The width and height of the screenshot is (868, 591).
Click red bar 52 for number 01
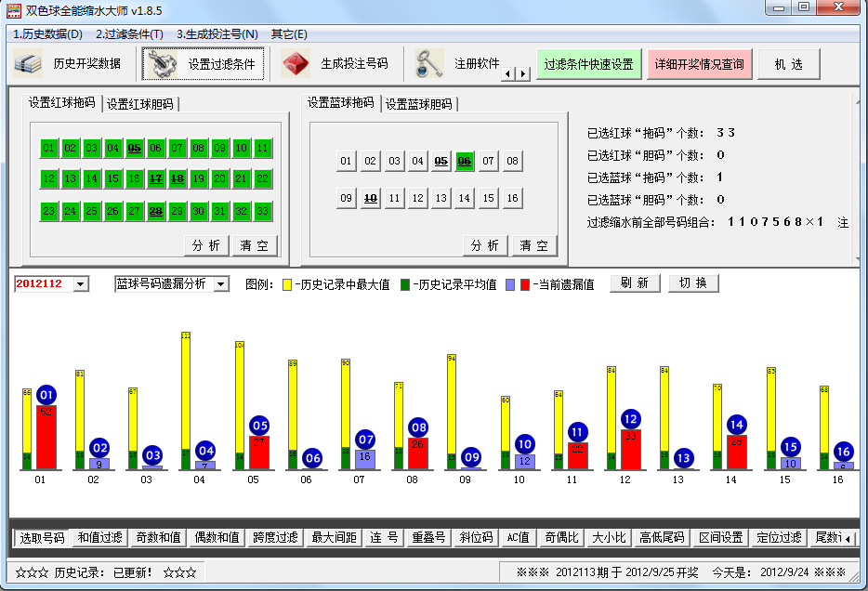click(x=46, y=437)
